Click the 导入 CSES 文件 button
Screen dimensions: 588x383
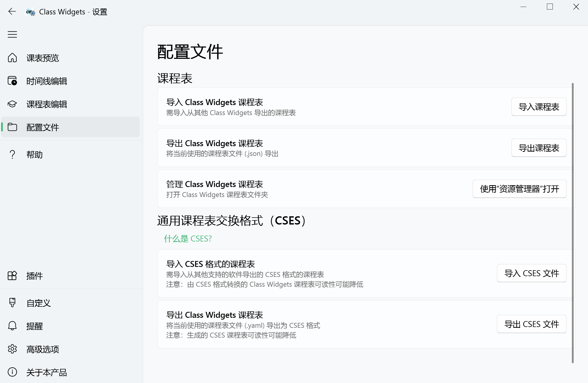[x=532, y=273]
